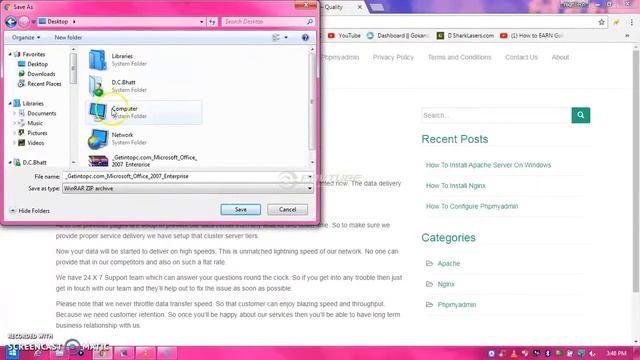Open How To Install Apache Server post
Viewport: 640px width, 360px height.
point(488,165)
